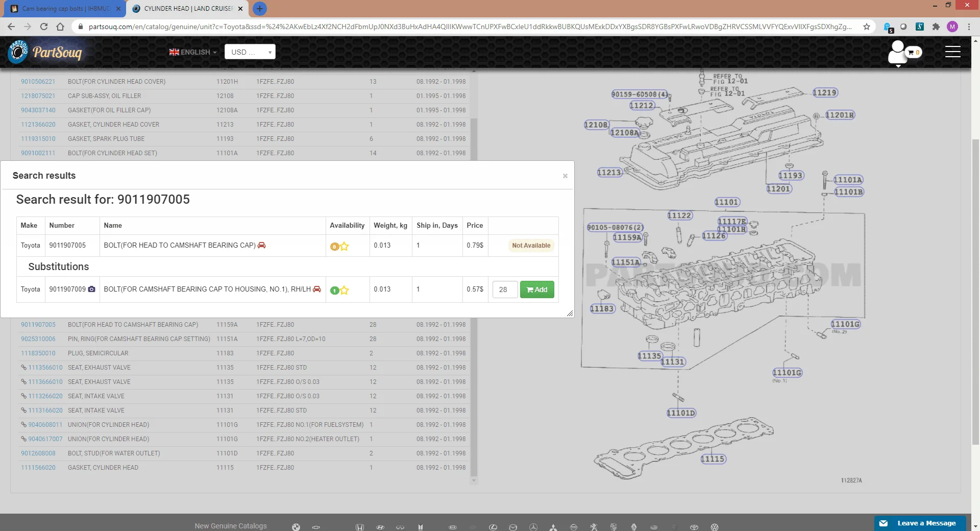Open the hamburger menu in header
The image size is (980, 531).
(x=952, y=52)
